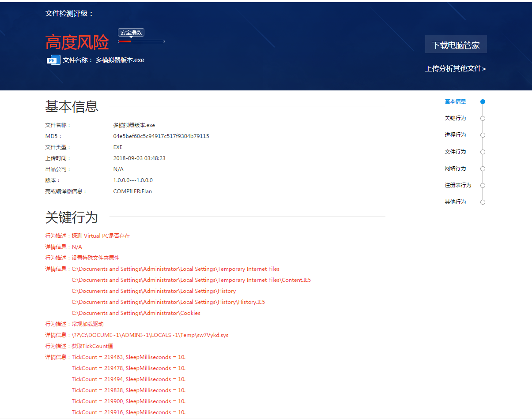532x419 pixels.
Task: Open the 注册表行为 section link
Action: coord(458,185)
